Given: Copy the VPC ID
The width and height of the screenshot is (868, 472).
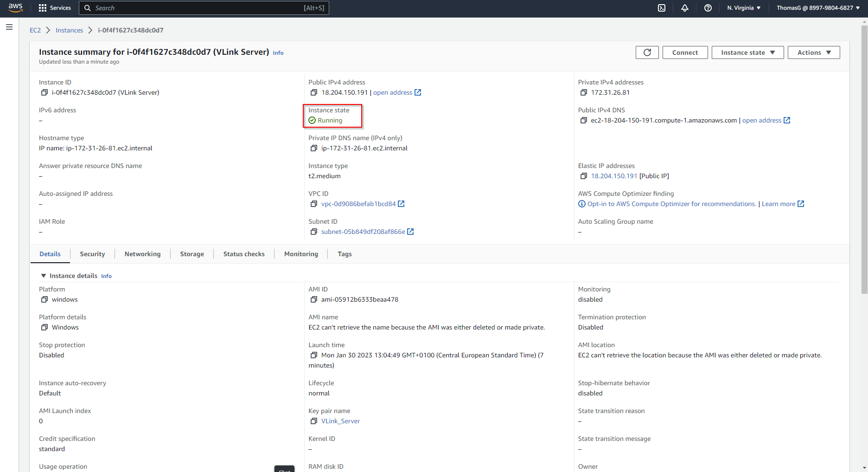Looking at the screenshot, I should (x=314, y=204).
